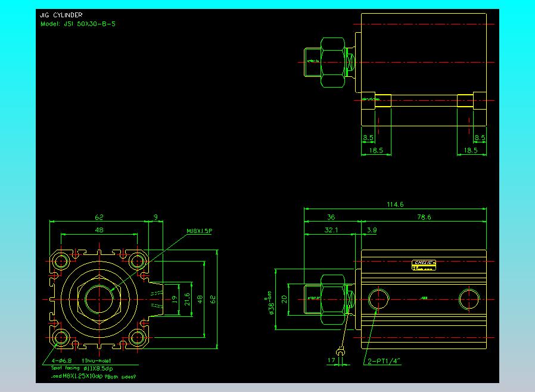The height and width of the screenshot is (392, 535).
Task: Select the "18.5" dimension nearest the rod end
Action: [376, 150]
